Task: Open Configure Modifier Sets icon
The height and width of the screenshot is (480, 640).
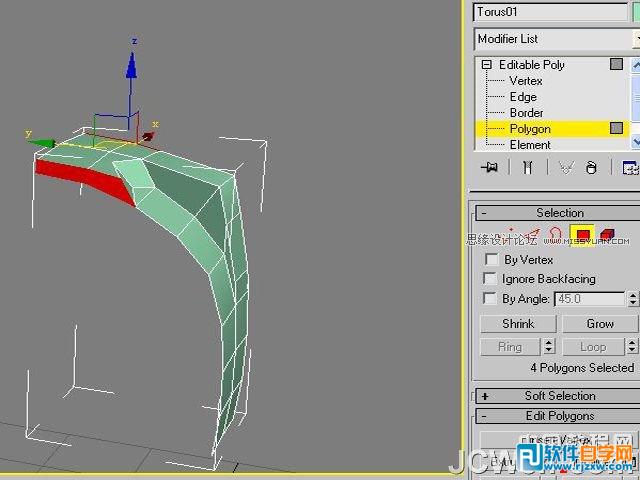Action: [630, 167]
